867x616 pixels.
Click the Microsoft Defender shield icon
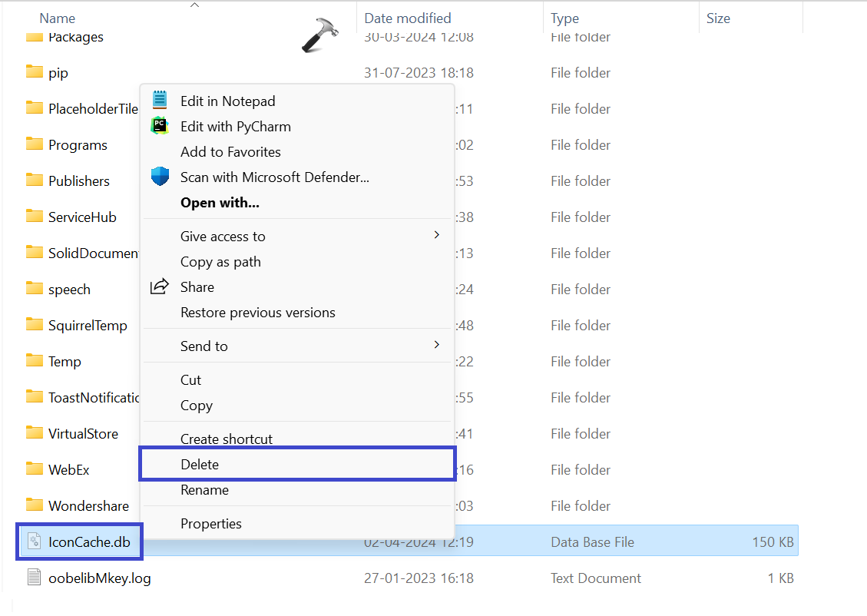click(160, 177)
